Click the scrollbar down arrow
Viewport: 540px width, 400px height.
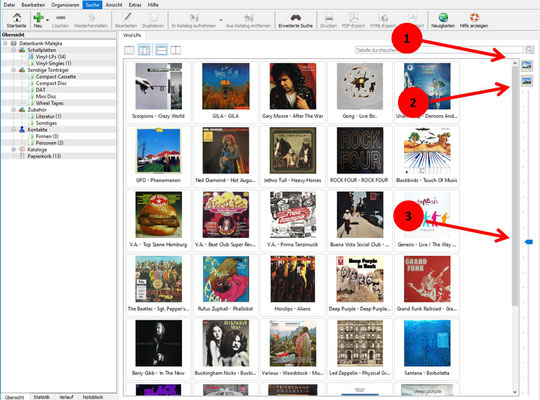click(x=515, y=392)
